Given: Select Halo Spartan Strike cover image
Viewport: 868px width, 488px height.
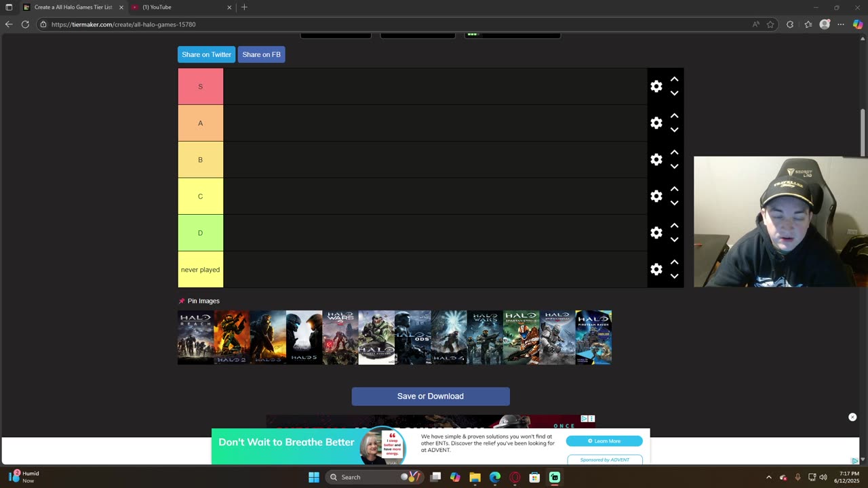Looking at the screenshot, I should click(521, 338).
